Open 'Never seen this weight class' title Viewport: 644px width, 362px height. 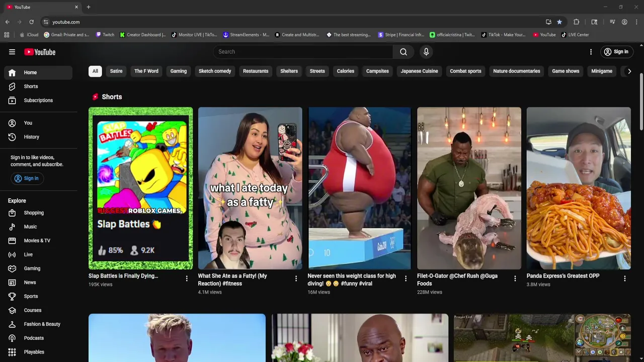point(352,280)
